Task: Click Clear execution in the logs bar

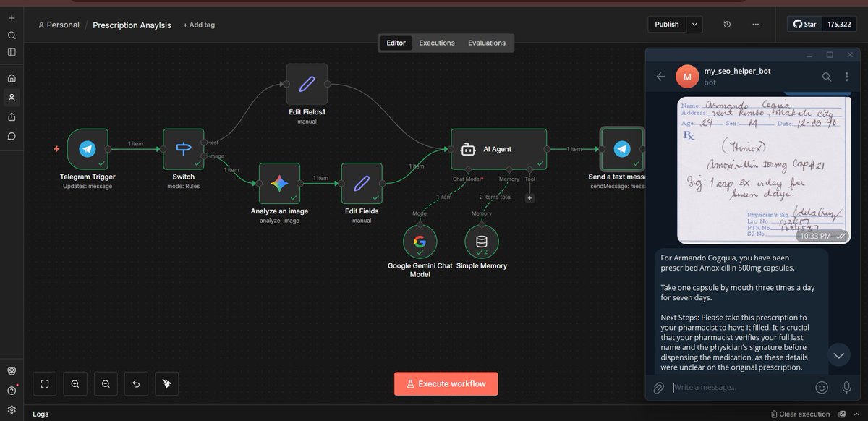Action: click(800, 414)
